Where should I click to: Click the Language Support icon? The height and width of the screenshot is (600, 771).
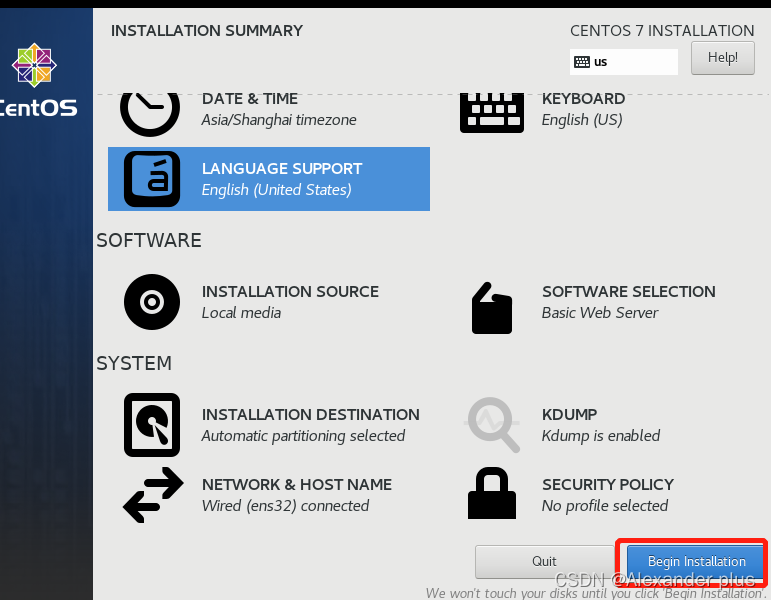click(152, 179)
